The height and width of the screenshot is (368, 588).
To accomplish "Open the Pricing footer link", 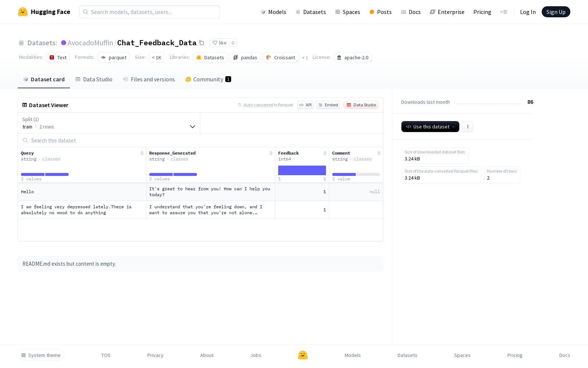I will [515, 355].
